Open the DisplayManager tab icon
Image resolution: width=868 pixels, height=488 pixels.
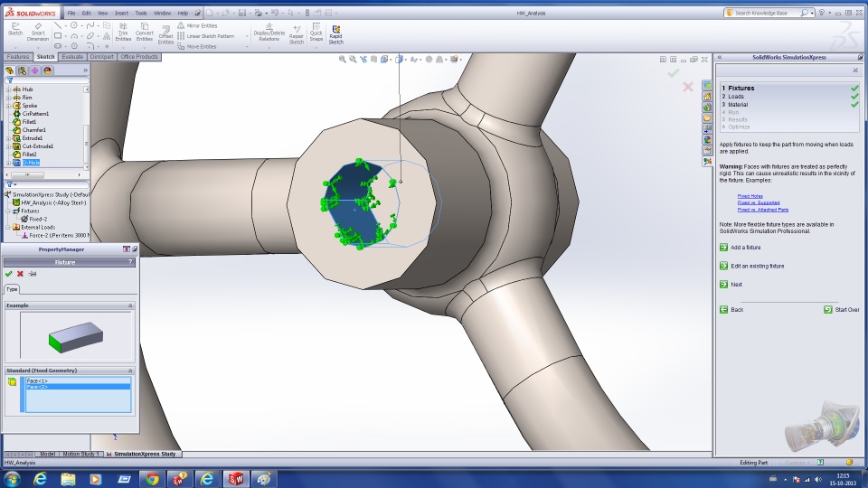(48, 70)
